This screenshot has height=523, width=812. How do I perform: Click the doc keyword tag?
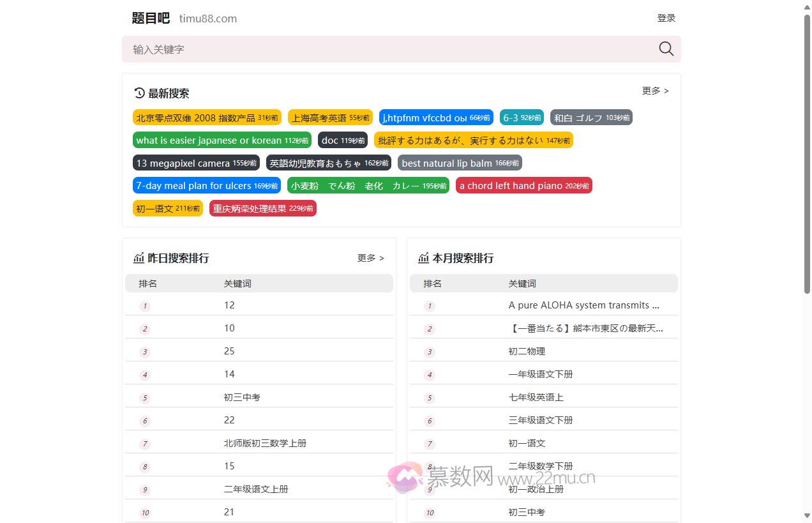pyautogui.click(x=343, y=140)
